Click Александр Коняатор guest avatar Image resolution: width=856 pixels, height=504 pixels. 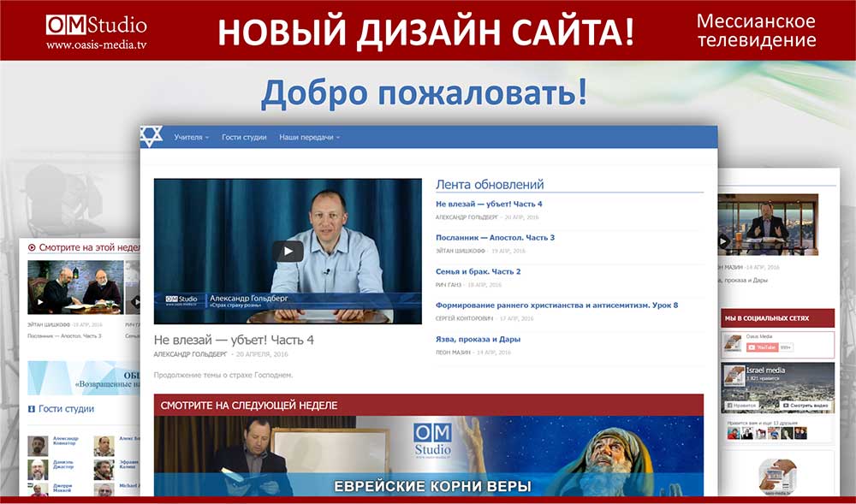tap(37, 445)
